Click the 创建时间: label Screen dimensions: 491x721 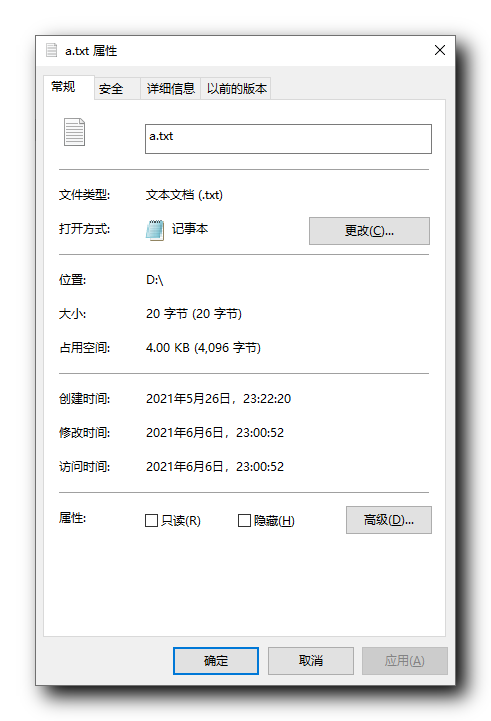[x=84, y=399]
